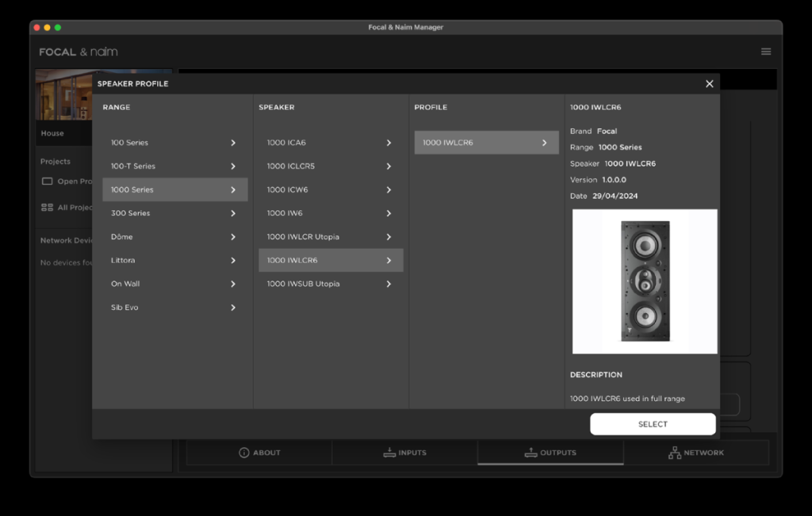Click the Network tab topology icon

[674, 453]
